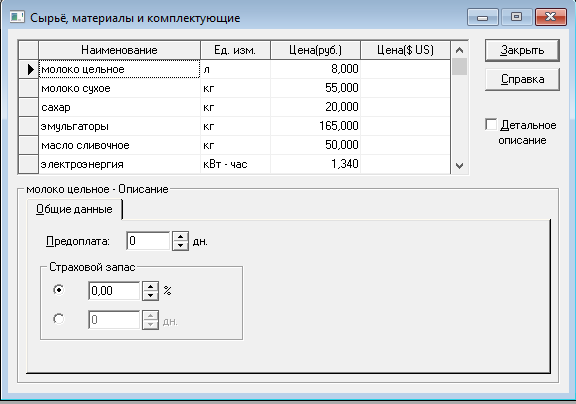Select the сахар row name
576x404 pixels.
[119, 107]
